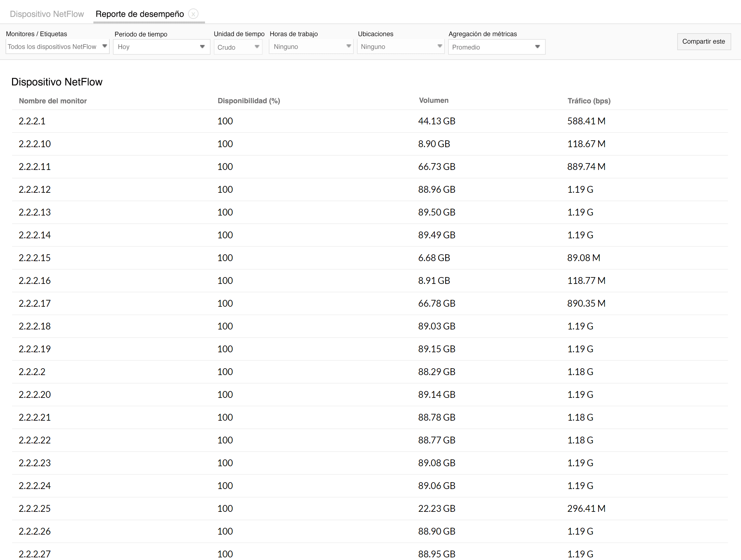This screenshot has width=741, height=560.
Task: Open the "Periodo de tiempo" dropdown arrow
Action: pyautogui.click(x=202, y=47)
